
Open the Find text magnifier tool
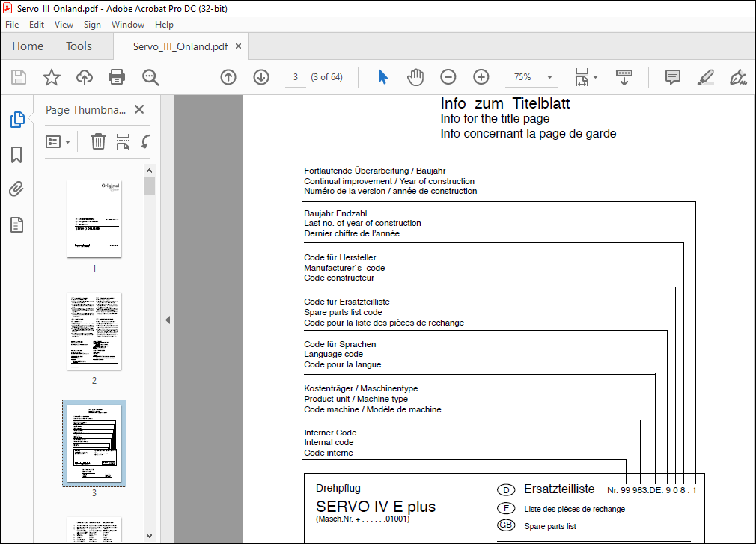tap(150, 77)
